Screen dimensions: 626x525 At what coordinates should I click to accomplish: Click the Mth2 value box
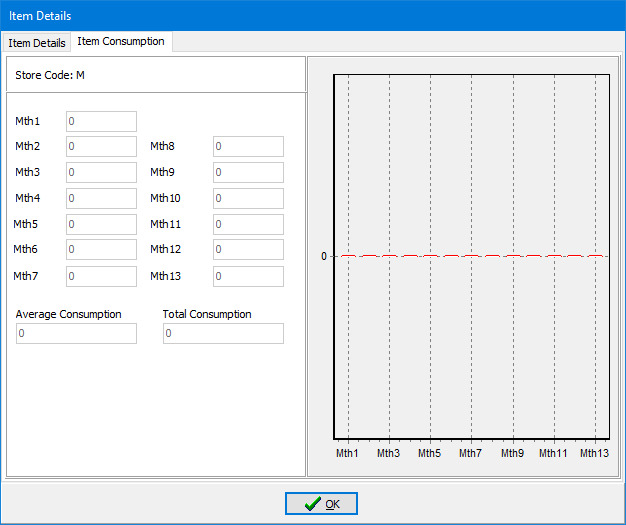(101, 147)
